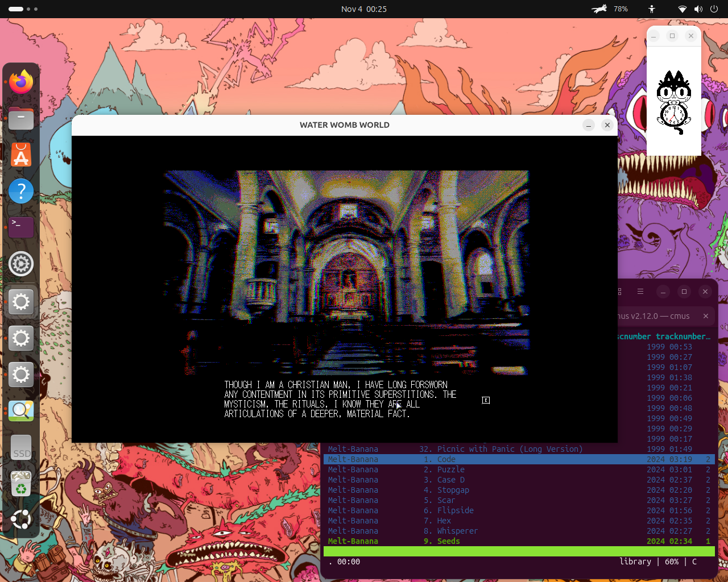Click "Melt-Banana" artist in the Seeds row

[x=353, y=541]
